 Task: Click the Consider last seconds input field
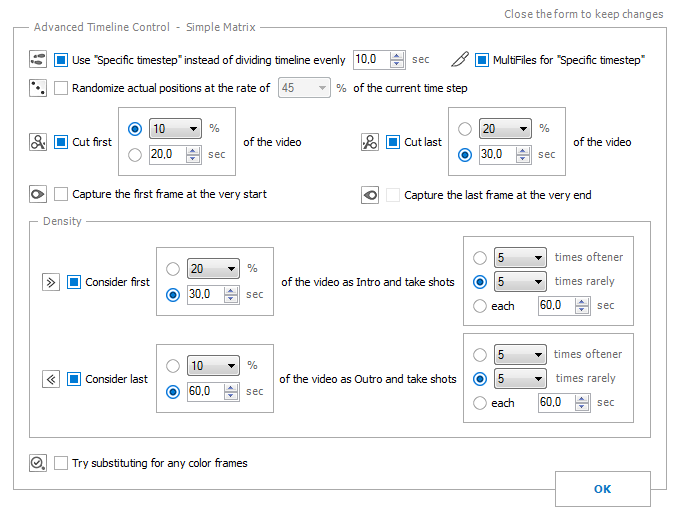pos(206,392)
